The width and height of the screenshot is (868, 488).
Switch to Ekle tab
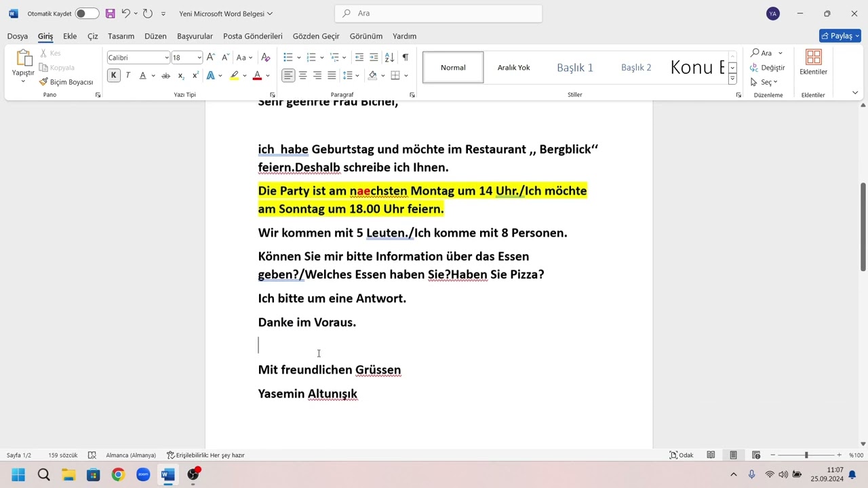coord(70,36)
